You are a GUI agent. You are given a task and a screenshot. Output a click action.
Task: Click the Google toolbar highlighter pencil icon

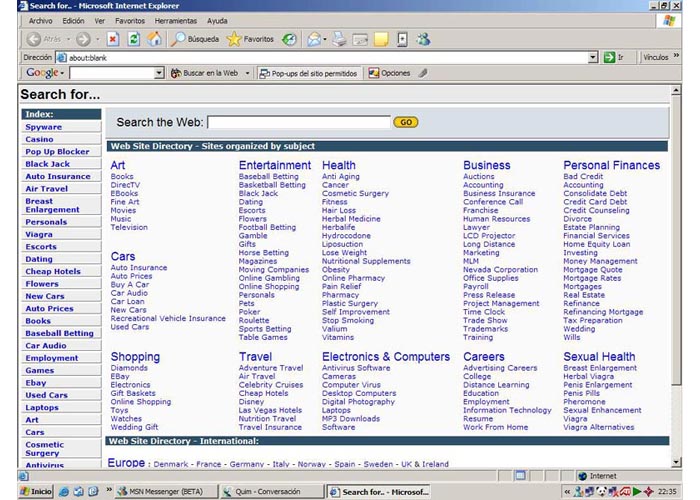[423, 73]
